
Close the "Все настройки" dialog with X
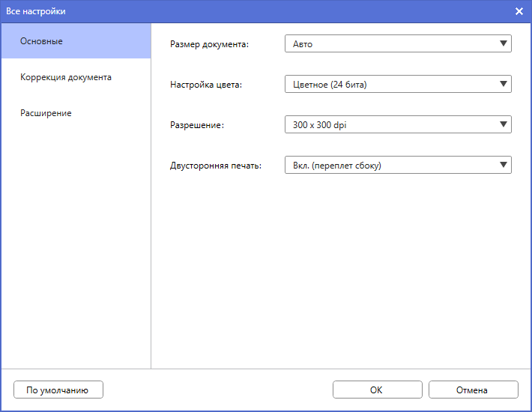pos(519,11)
